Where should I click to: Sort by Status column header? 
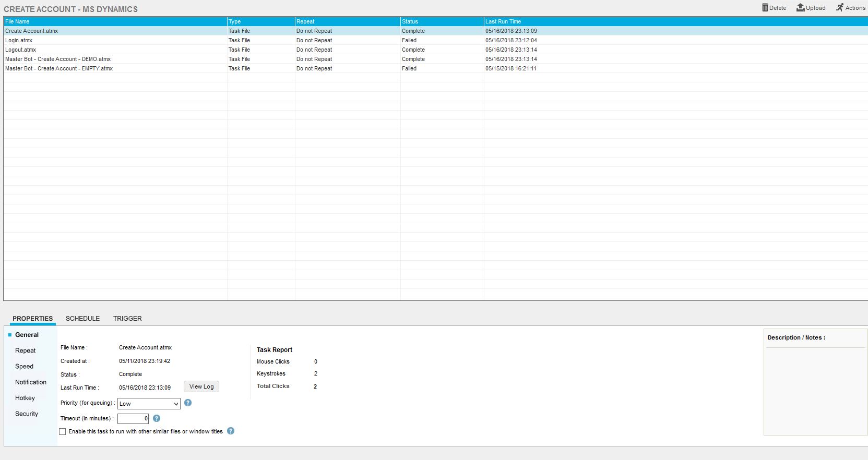[x=442, y=21]
